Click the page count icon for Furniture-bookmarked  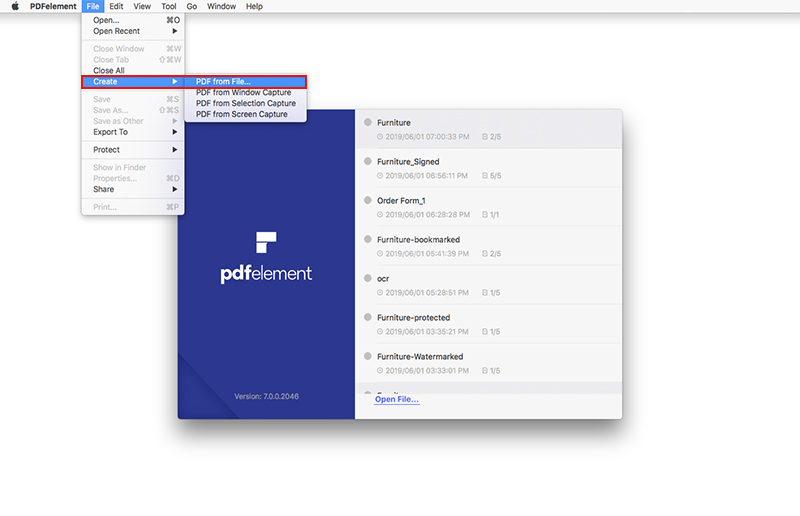[486, 254]
